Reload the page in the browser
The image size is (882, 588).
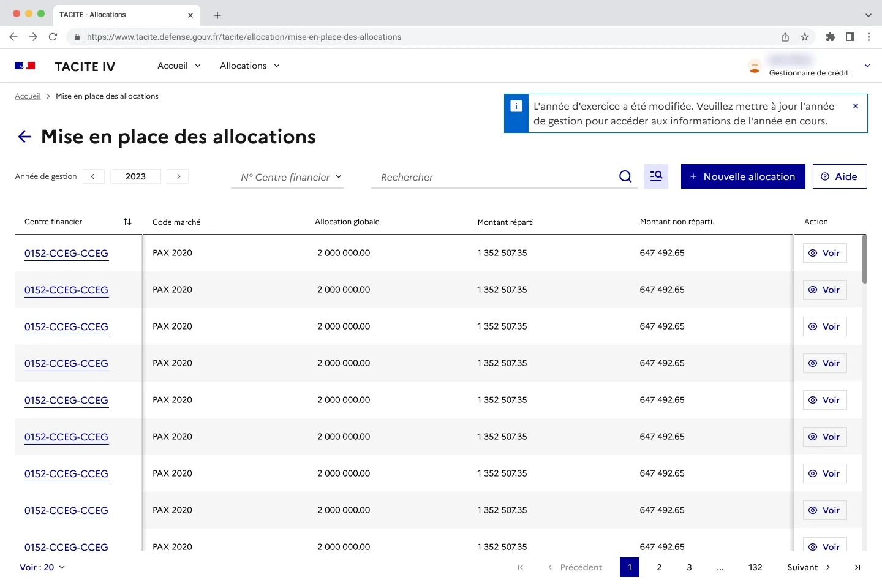[53, 37]
